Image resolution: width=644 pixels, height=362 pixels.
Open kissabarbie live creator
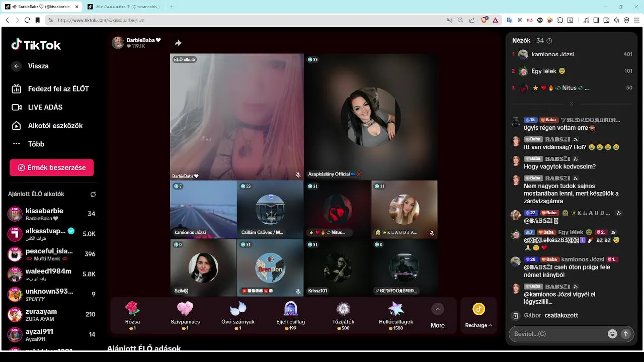pyautogui.click(x=52, y=214)
